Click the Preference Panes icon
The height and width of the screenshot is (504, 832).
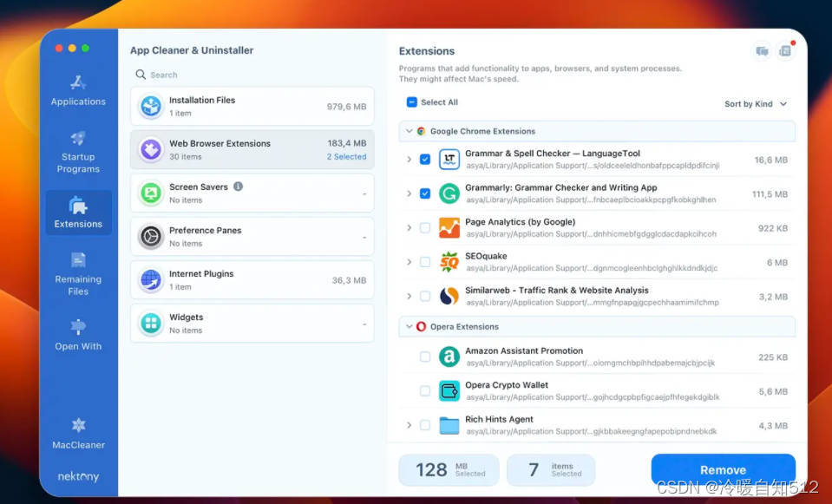(151, 237)
